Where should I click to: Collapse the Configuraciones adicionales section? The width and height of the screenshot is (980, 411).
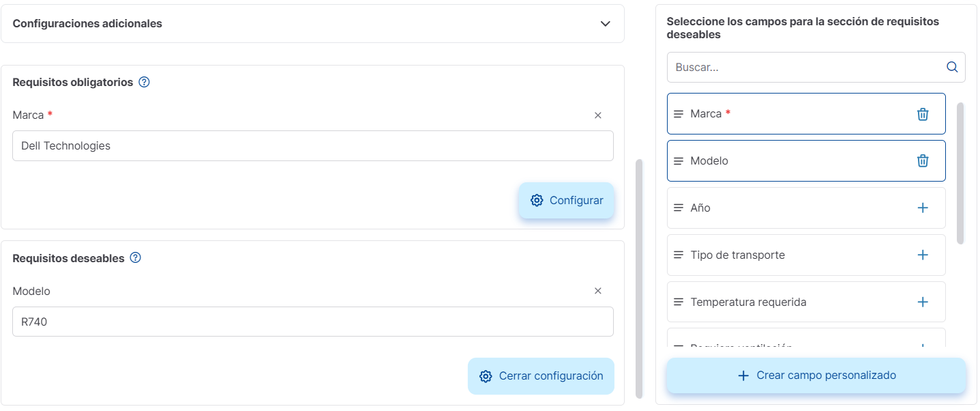tap(605, 23)
